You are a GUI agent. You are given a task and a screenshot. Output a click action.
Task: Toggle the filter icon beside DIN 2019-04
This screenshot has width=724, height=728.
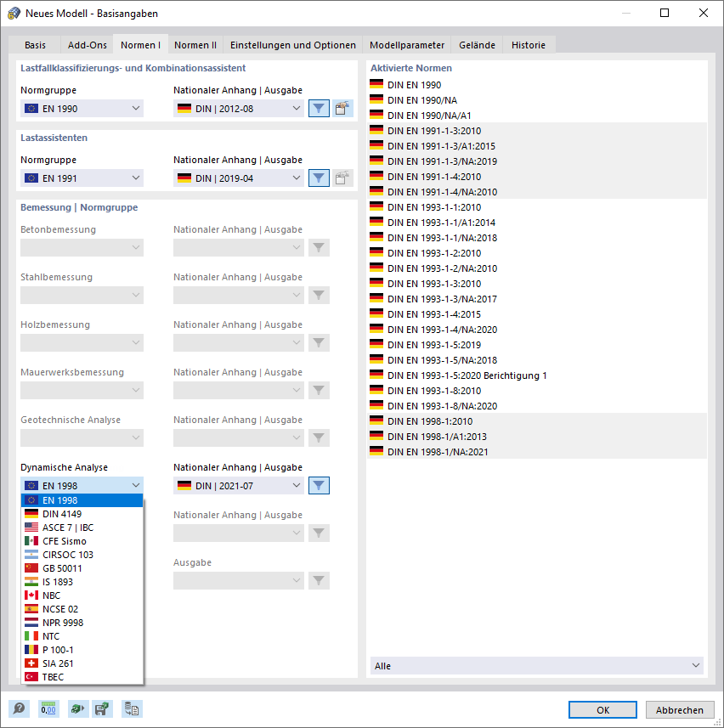(319, 178)
